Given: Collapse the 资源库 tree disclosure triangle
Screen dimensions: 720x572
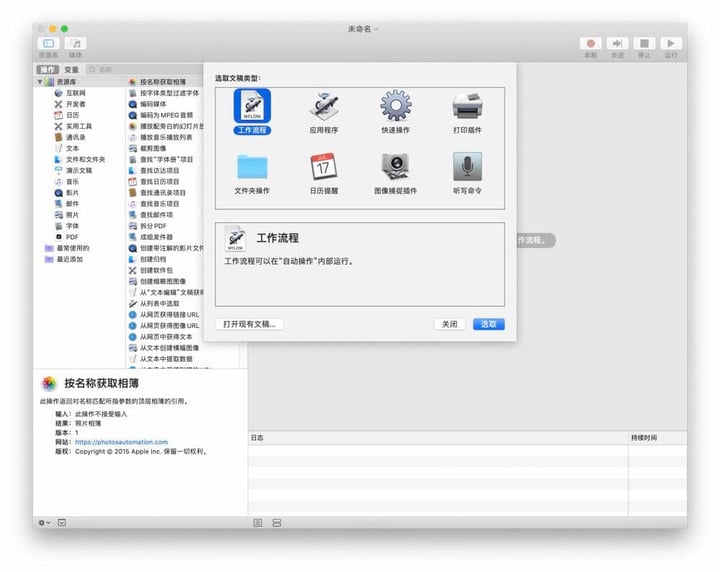Looking at the screenshot, I should point(40,81).
